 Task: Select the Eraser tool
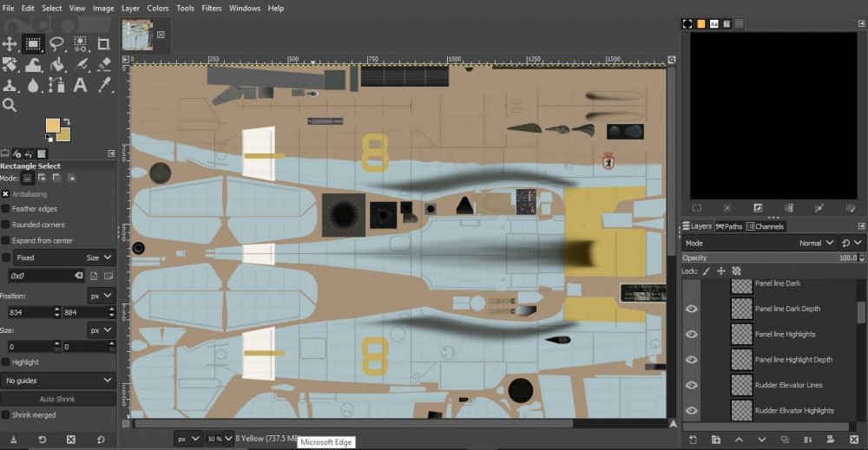coord(104,64)
